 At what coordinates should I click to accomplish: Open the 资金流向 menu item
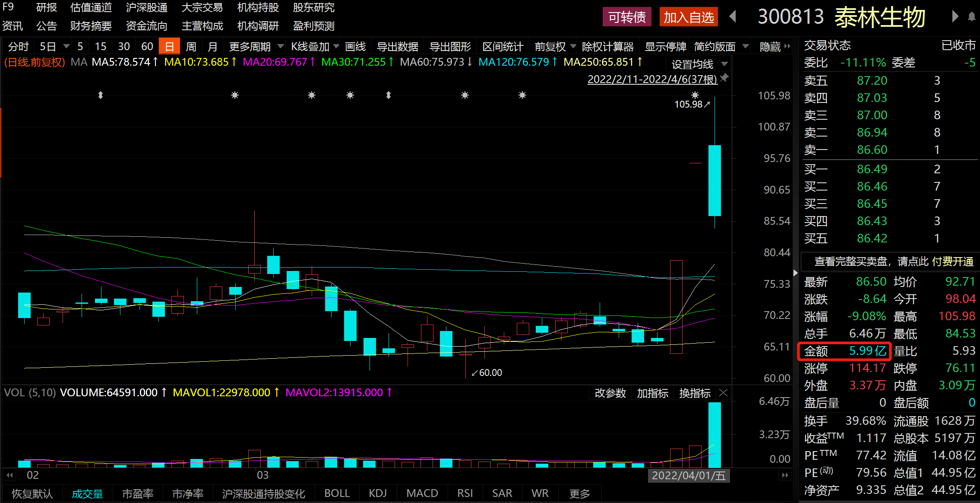146,26
